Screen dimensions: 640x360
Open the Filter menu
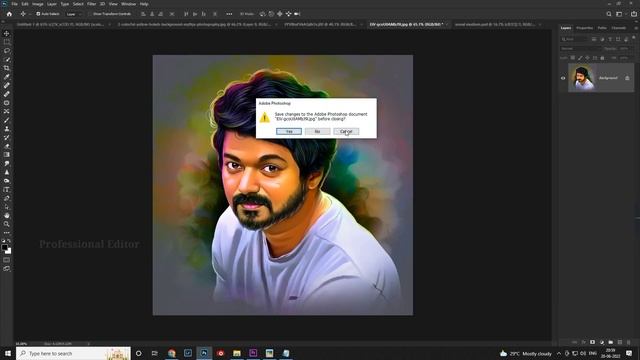coord(91,4)
